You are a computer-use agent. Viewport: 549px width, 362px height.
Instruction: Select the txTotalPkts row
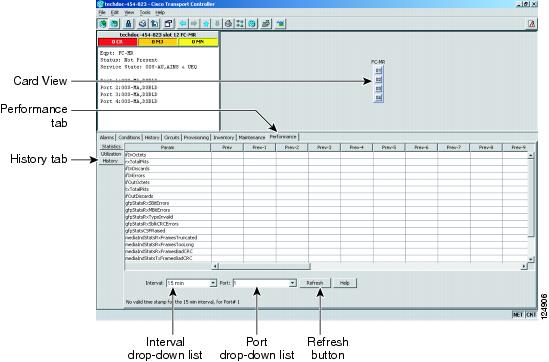(x=326, y=189)
